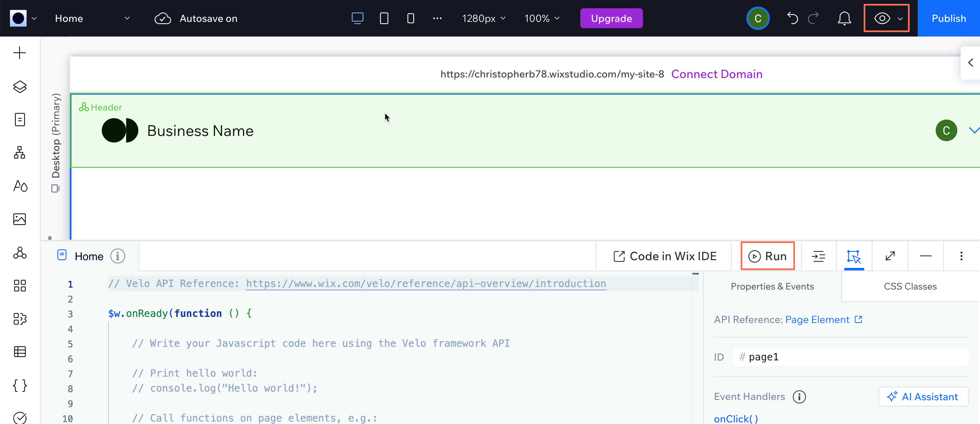Screen dimensions: 980x424
Task: Click the page1 ID input field
Action: [850, 357]
